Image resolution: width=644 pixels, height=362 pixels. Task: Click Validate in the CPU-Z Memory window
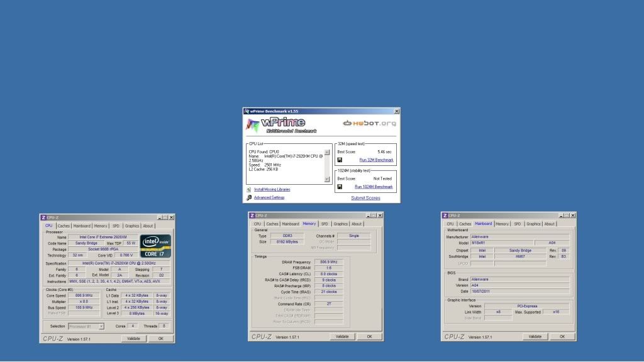(x=342, y=337)
